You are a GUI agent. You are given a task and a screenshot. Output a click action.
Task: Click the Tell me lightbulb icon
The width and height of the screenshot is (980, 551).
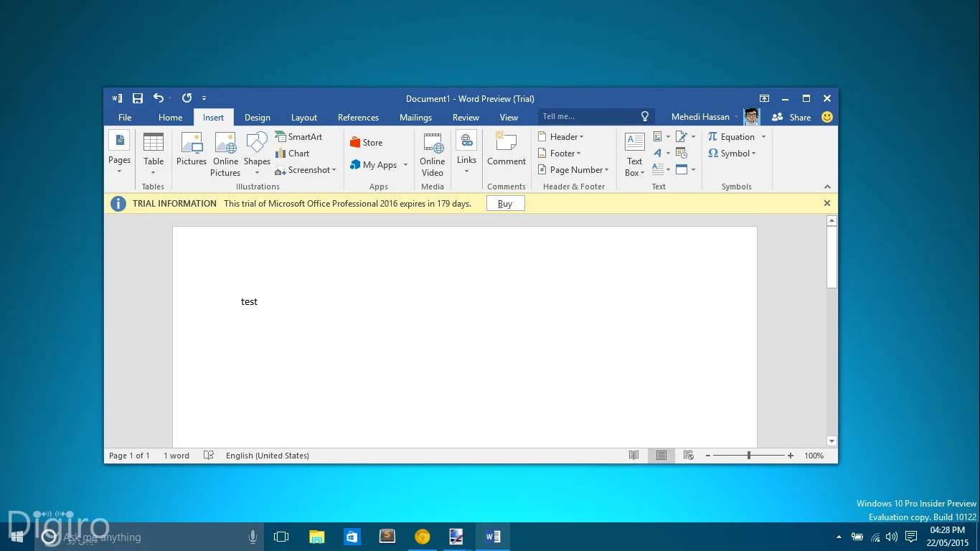pos(645,116)
